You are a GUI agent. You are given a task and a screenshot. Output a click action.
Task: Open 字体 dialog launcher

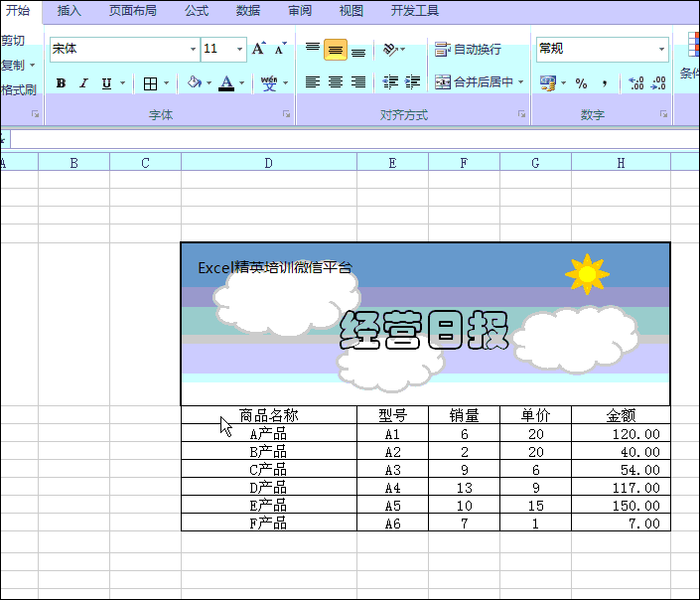point(286,114)
